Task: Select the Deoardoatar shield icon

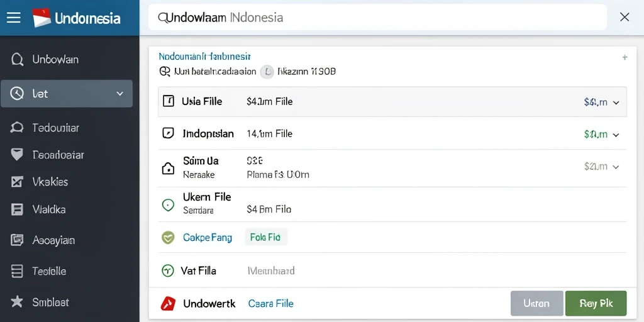Action: [17, 155]
